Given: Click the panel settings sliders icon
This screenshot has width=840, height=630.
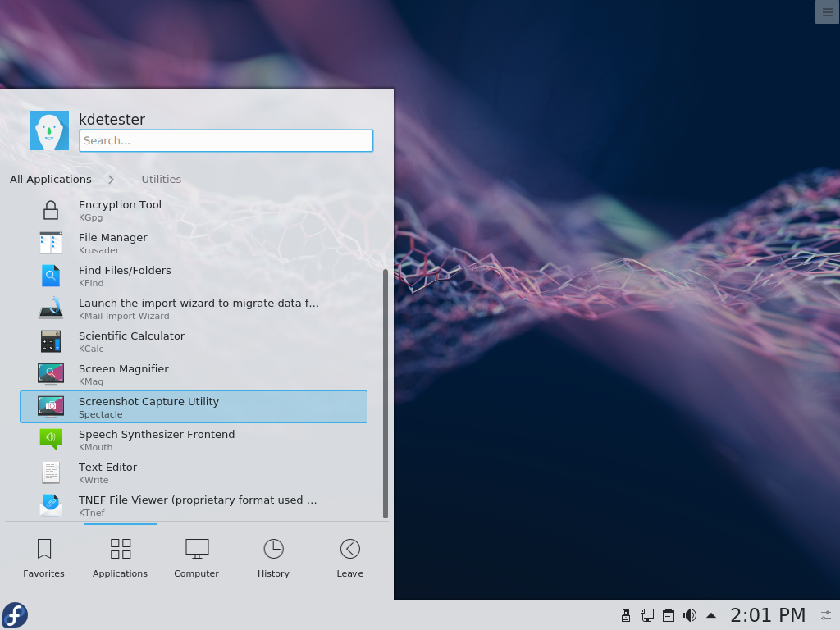Looking at the screenshot, I should [826, 615].
